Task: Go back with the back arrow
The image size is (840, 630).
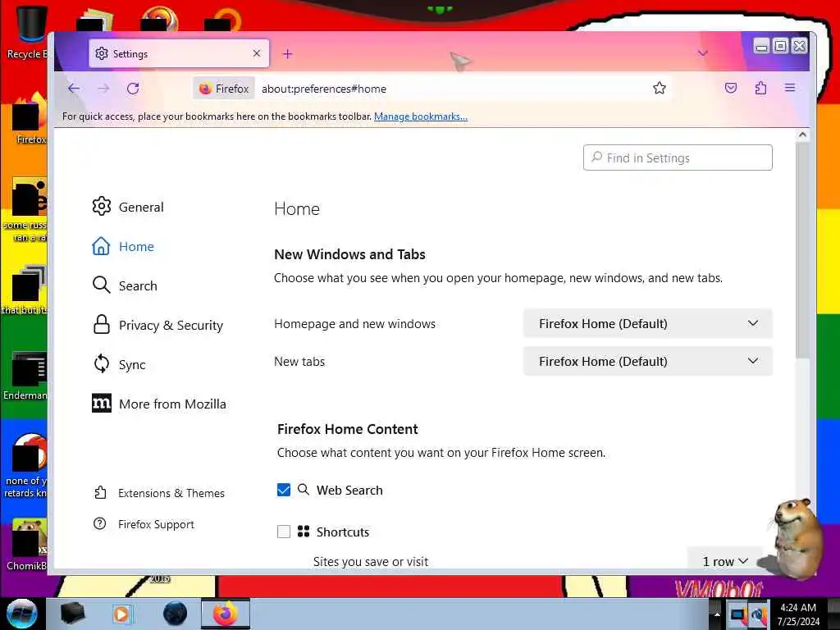Action: pos(74,89)
